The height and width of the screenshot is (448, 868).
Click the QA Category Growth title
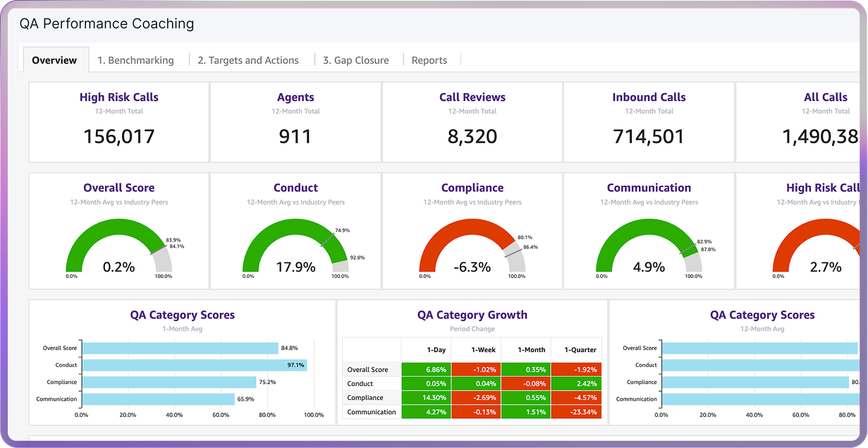click(472, 315)
